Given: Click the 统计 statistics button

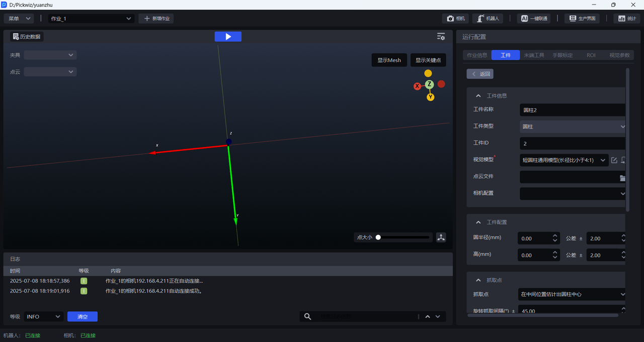Looking at the screenshot, I should click(626, 19).
